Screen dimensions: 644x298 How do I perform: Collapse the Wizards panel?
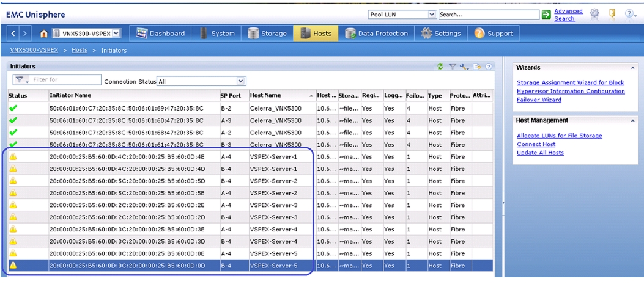pos(632,68)
